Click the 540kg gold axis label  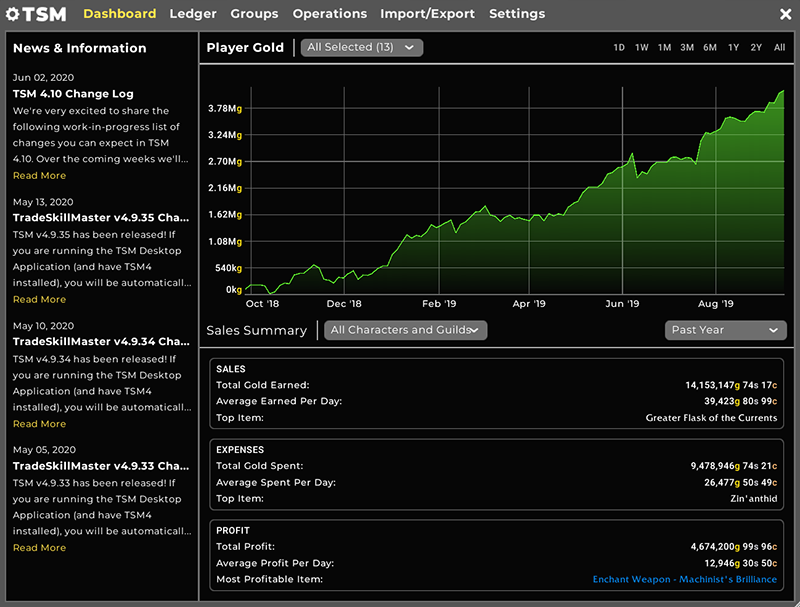pyautogui.click(x=229, y=268)
